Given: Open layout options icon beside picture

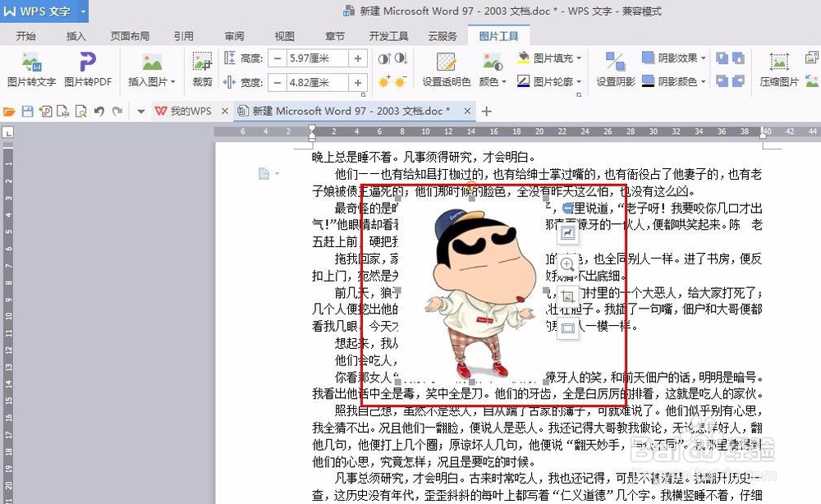Looking at the screenshot, I should click(567, 233).
